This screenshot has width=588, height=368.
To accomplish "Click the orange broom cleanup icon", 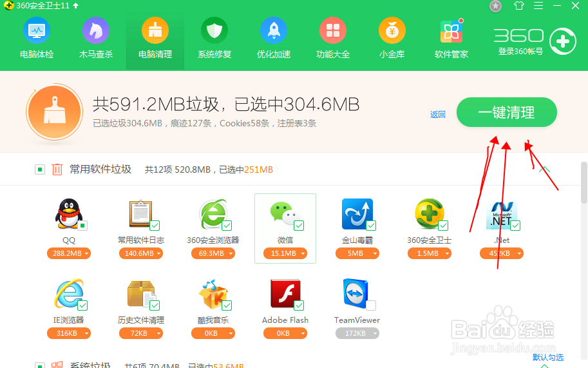I will tap(54, 112).
